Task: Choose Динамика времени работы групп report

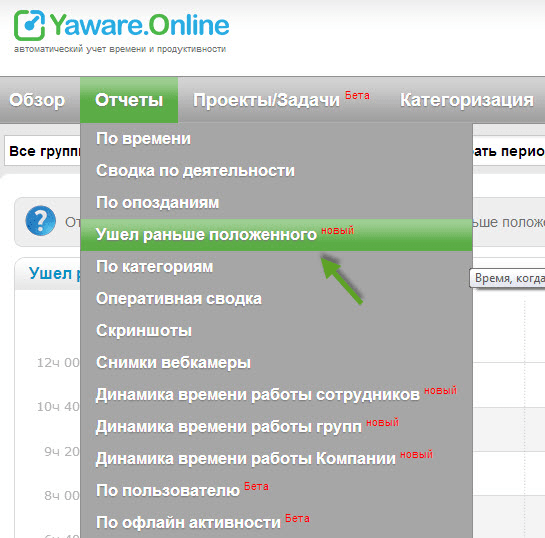Action: click(276, 426)
